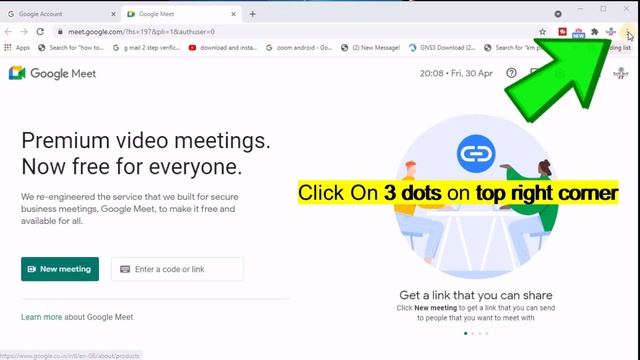Bookmark this page with the star icon

542,31
